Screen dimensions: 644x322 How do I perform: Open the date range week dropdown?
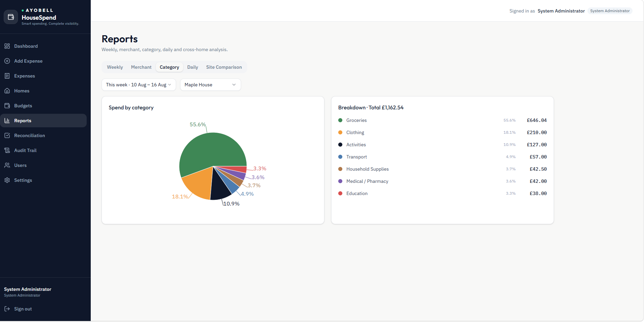click(x=139, y=85)
